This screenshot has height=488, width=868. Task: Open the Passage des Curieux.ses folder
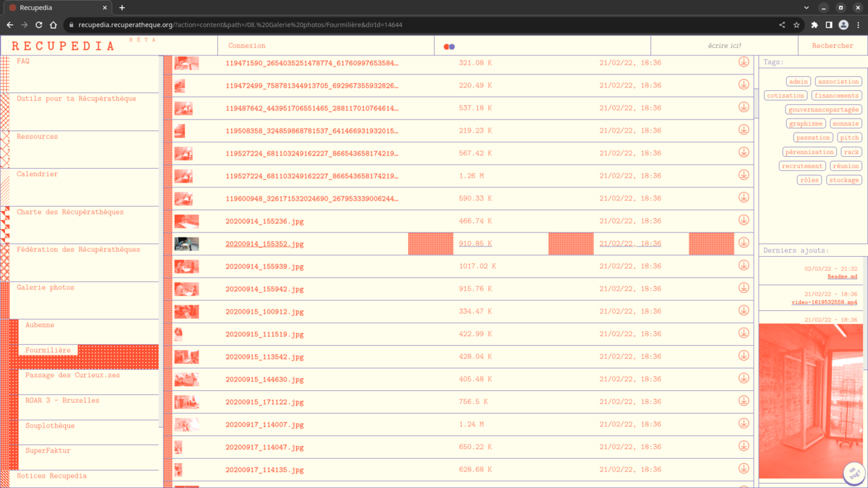[72, 376]
